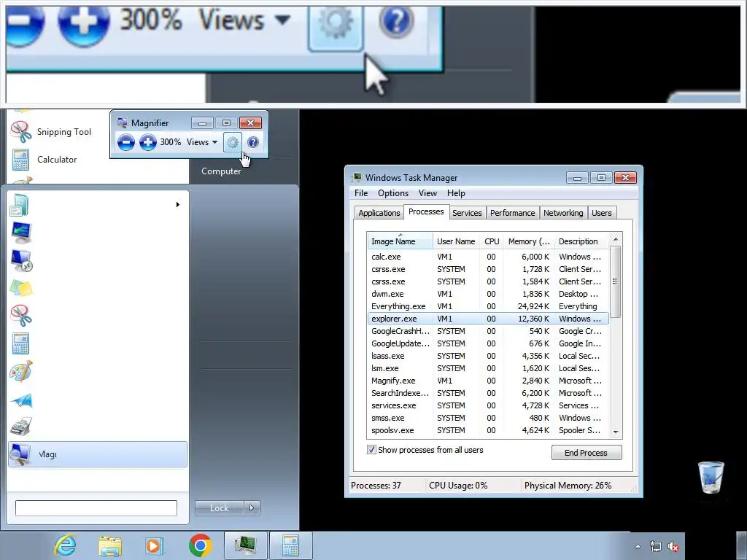Screen dimensions: 747x560
Task: Click the End Process button
Action: 587,452
